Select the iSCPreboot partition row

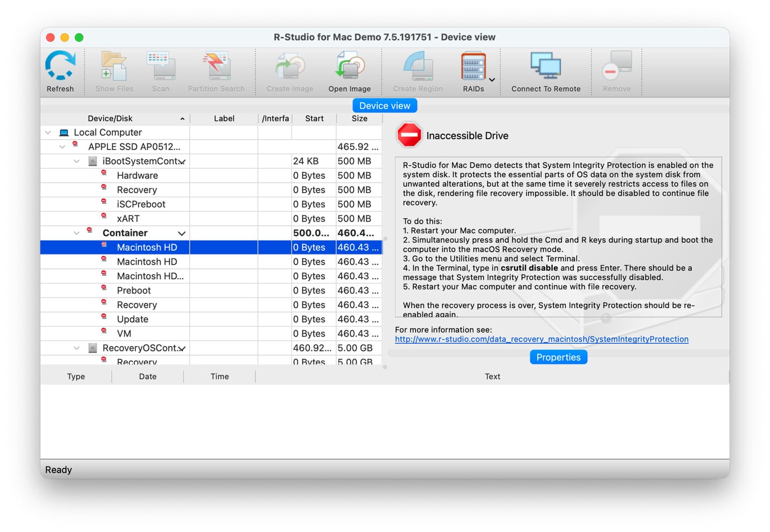pos(211,204)
